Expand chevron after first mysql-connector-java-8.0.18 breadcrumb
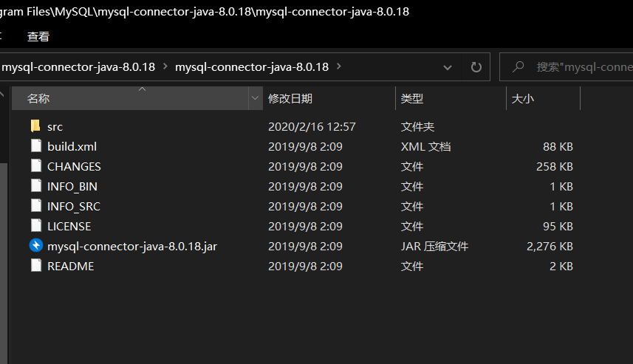The height and width of the screenshot is (364, 633). (165, 66)
